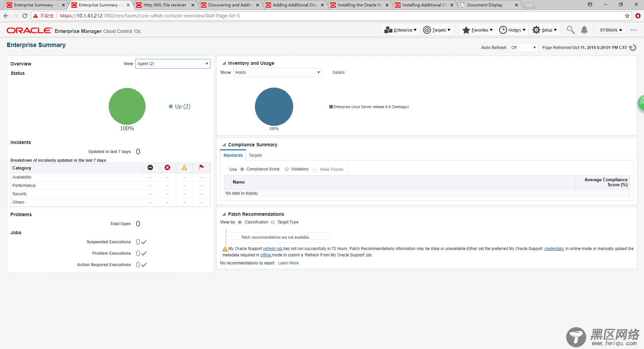Select Classification view radio button
Screen dimensions: 644x349
click(240, 222)
